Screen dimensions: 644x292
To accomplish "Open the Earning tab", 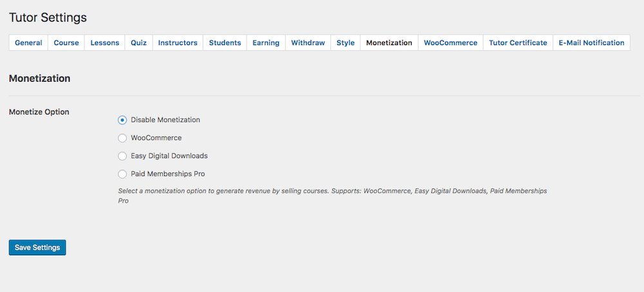I will [x=266, y=42].
